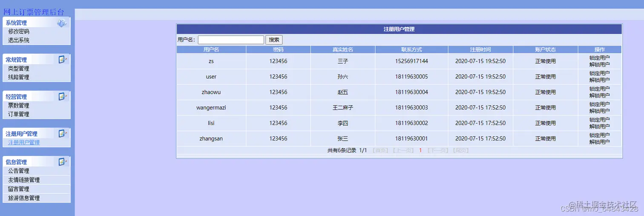Jump to 尾页 in pagination
Image resolution: width=644 pixels, height=216 pixels.
tap(460, 150)
